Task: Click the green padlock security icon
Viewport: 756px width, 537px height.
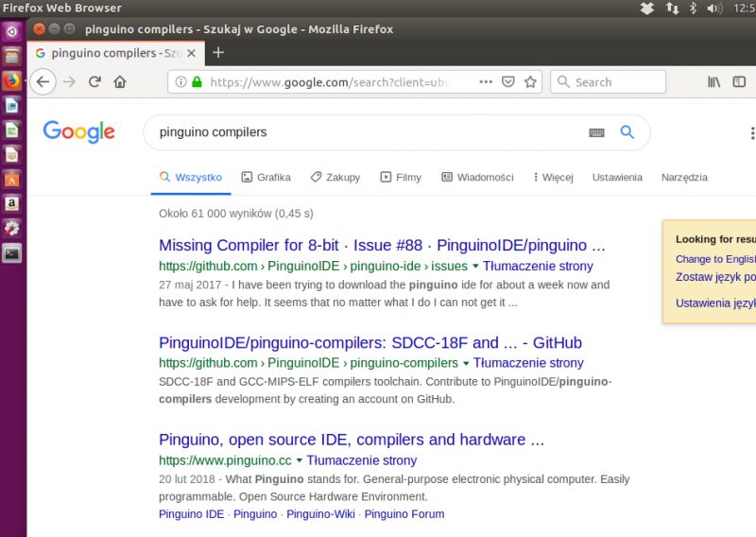Action: 197,81
